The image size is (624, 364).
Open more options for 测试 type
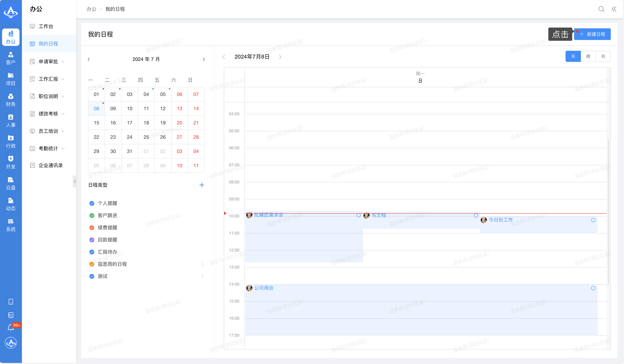point(202,276)
